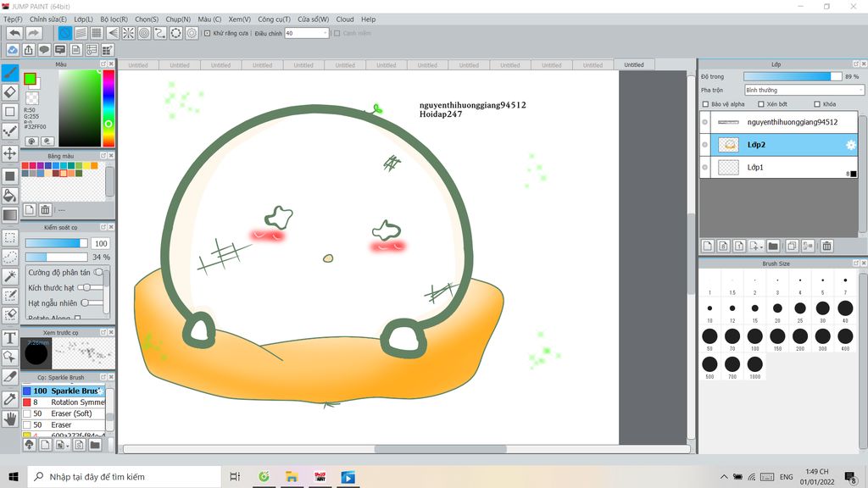Hide the nguyenthihuonggiang94512 layer
Screen dimensions: 868x488
(704, 122)
